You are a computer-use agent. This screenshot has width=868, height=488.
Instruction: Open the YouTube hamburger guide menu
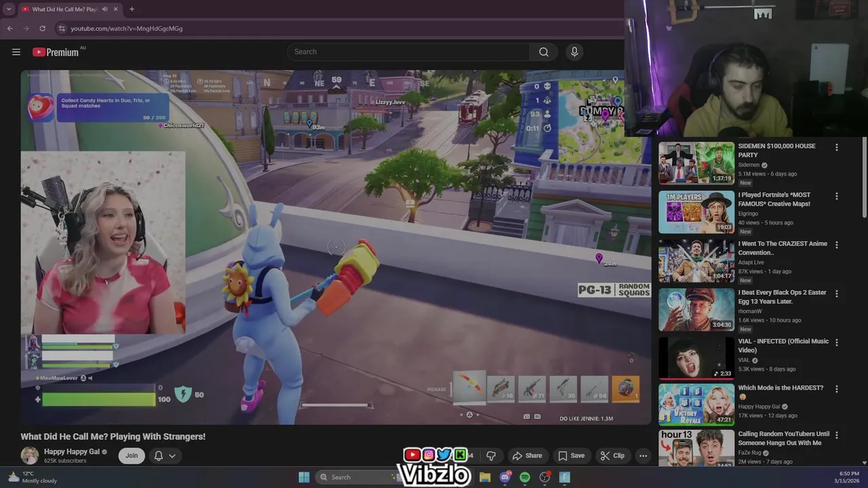point(16,52)
